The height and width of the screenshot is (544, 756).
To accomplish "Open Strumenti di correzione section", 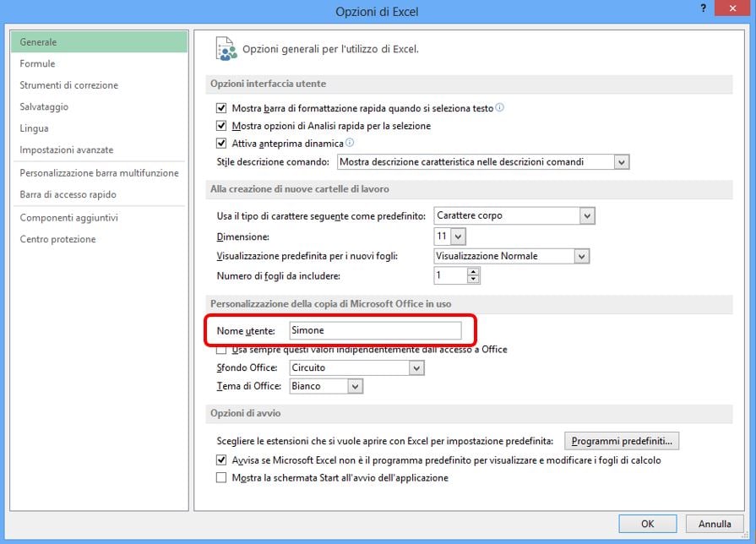I will (100, 85).
